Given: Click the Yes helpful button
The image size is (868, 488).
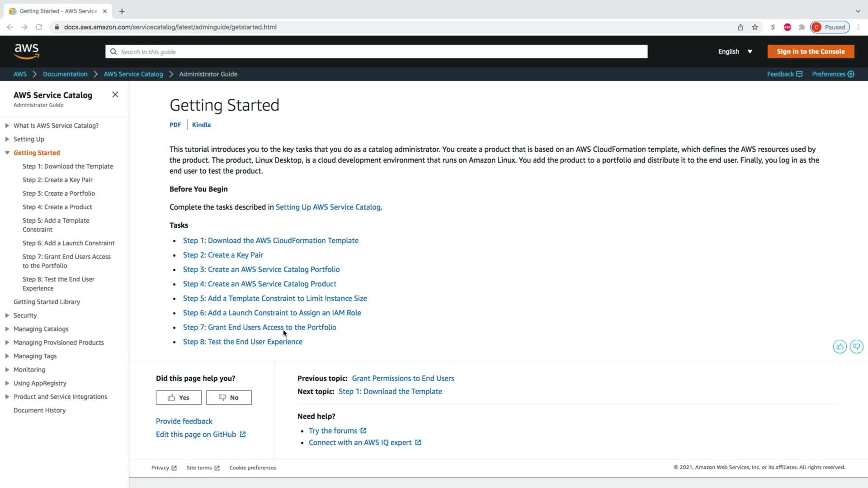Looking at the screenshot, I should 179,398.
